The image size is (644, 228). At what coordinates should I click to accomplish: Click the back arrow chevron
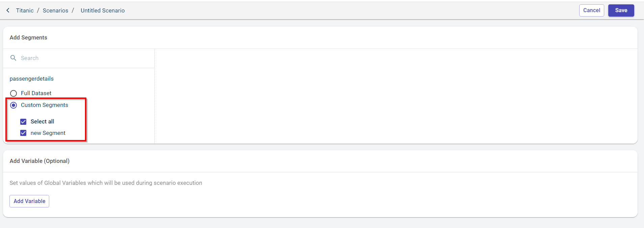(x=8, y=10)
